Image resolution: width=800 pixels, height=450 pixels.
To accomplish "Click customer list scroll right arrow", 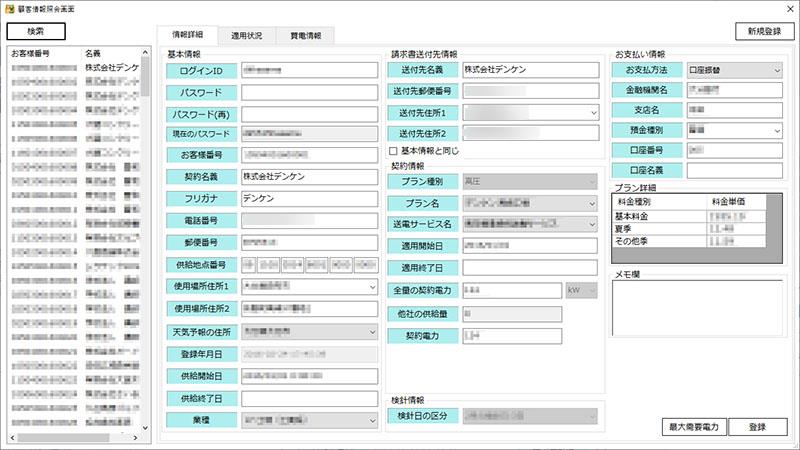I will (135, 438).
